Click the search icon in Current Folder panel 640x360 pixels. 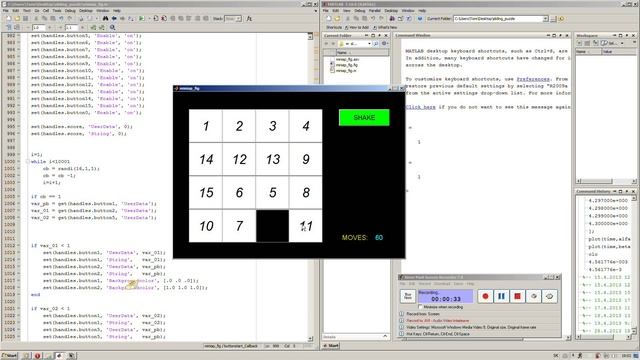click(x=376, y=43)
